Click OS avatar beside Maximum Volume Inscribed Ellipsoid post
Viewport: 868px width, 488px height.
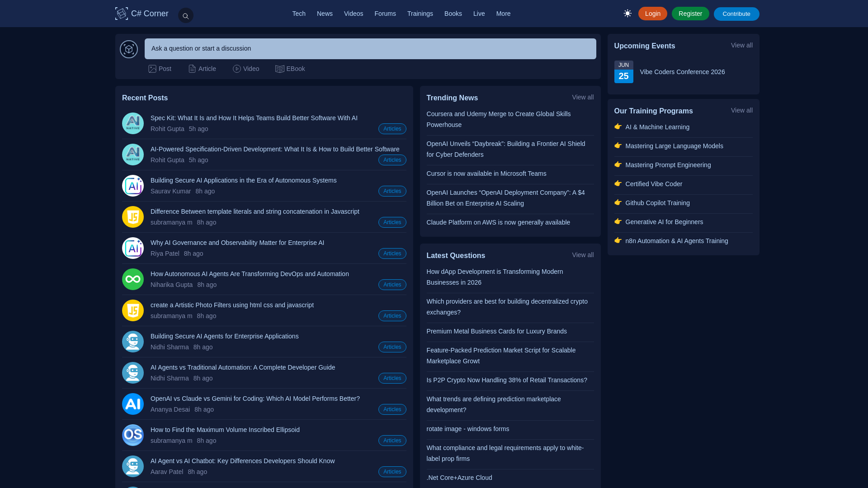(x=133, y=435)
